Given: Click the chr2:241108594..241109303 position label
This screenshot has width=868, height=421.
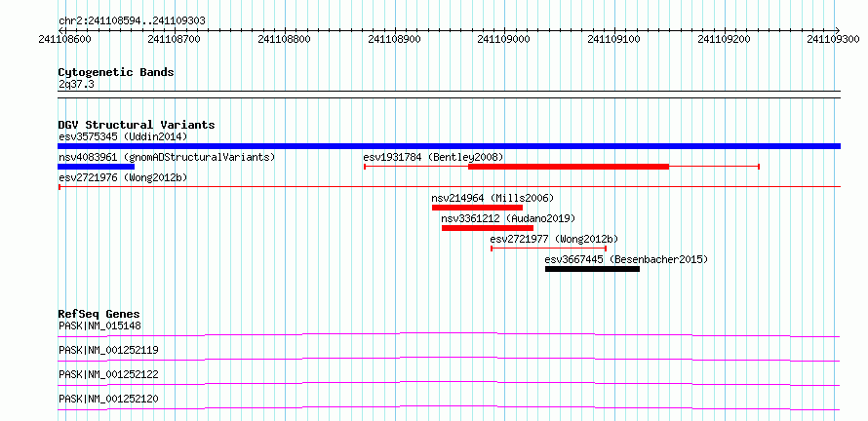Looking at the screenshot, I should (132, 21).
